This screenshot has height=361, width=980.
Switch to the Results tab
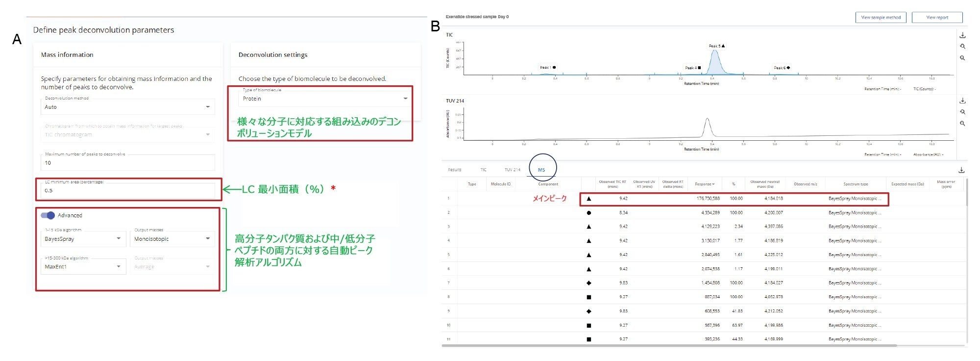click(454, 170)
